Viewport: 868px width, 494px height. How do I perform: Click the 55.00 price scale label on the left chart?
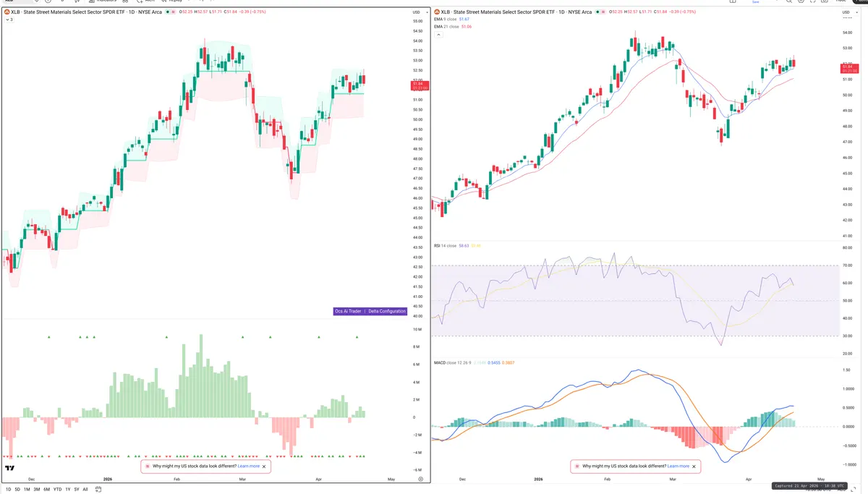coord(417,21)
